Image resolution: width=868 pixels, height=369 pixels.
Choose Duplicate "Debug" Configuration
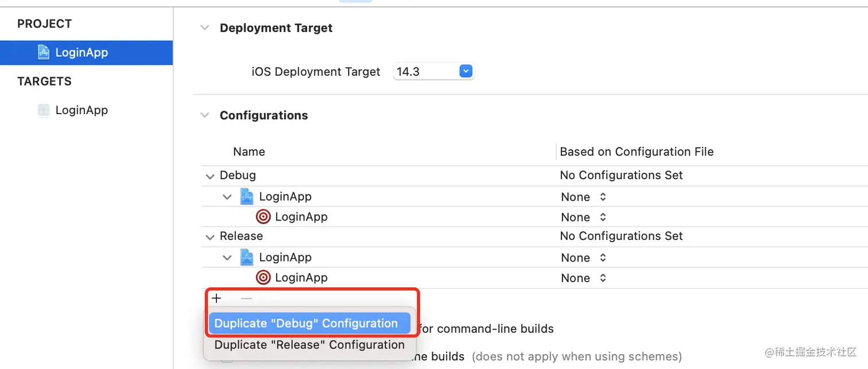306,323
